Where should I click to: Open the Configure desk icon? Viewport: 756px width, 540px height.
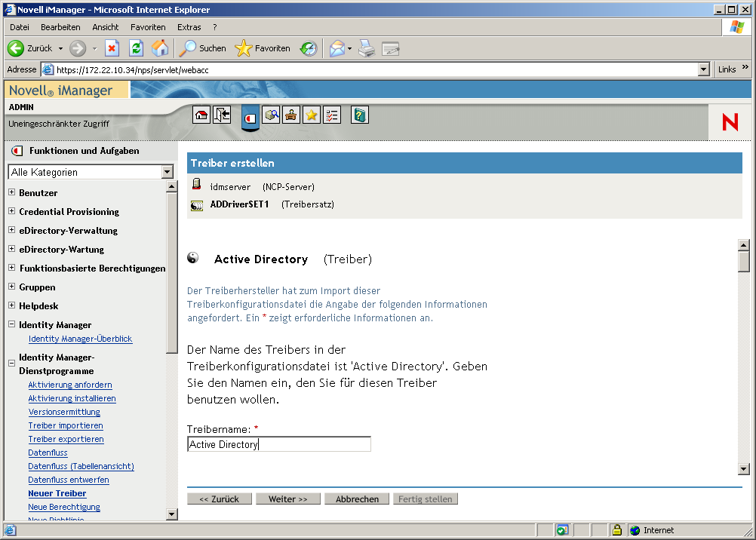pyautogui.click(x=291, y=115)
